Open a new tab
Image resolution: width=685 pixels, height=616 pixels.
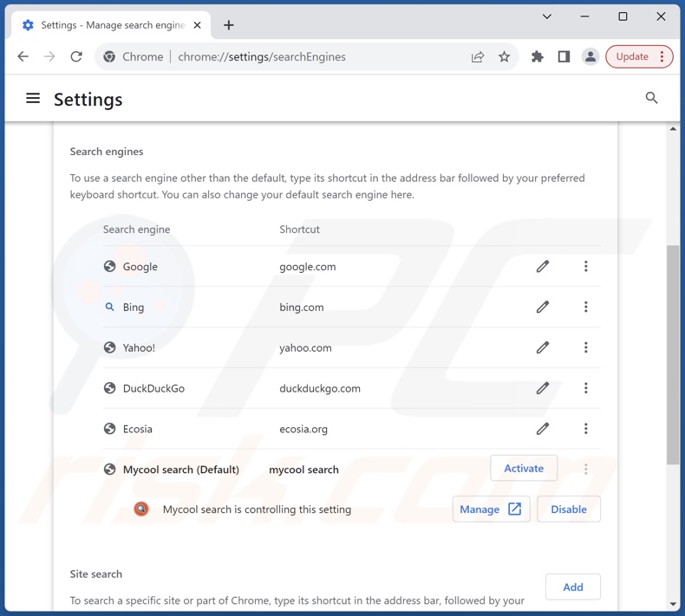[x=229, y=25]
